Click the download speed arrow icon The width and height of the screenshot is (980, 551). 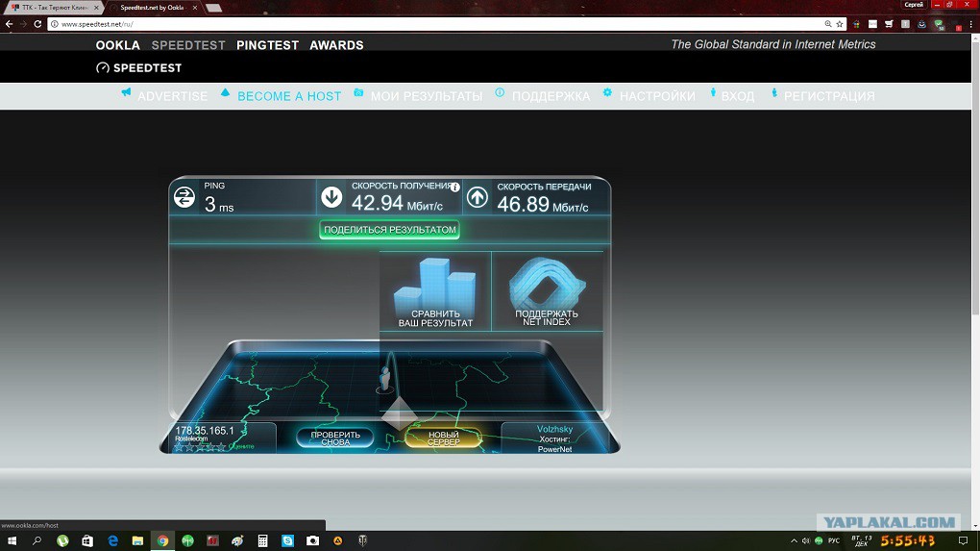(331, 196)
